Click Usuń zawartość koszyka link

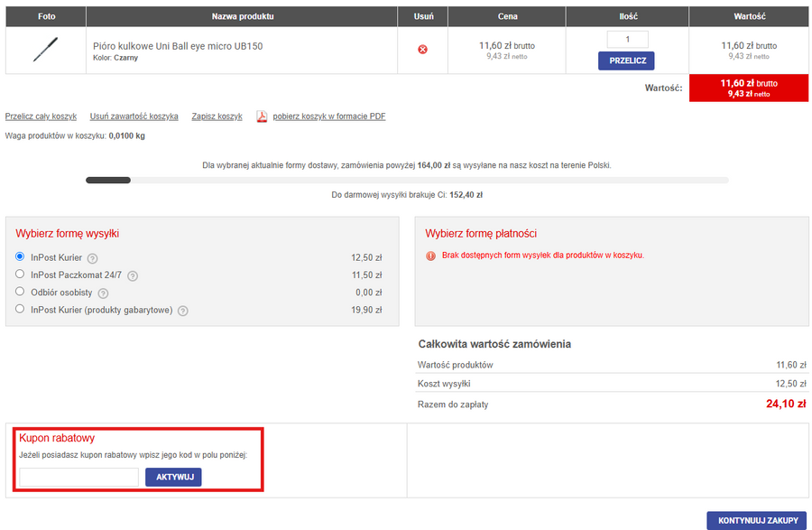click(x=134, y=116)
